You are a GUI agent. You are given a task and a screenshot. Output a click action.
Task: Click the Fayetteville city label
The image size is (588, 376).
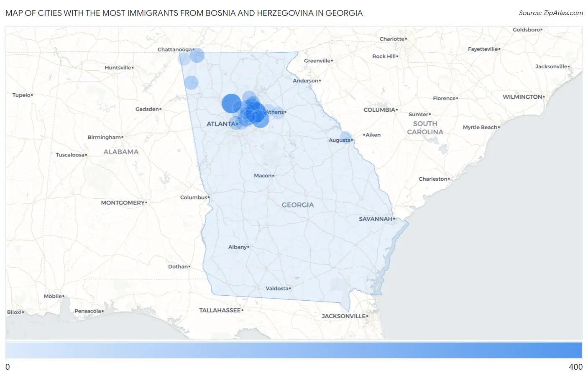pyautogui.click(x=483, y=49)
